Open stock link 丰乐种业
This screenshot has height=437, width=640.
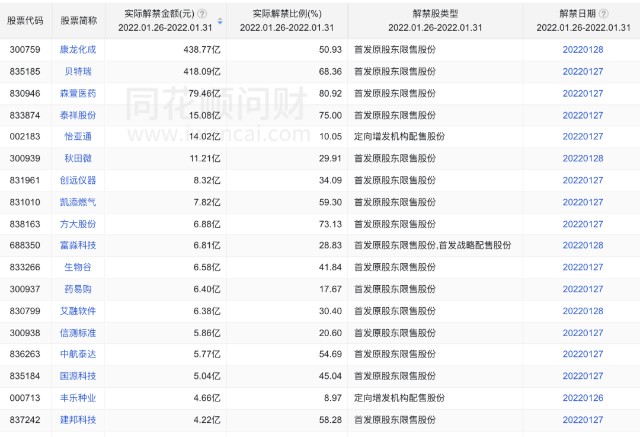pos(78,398)
